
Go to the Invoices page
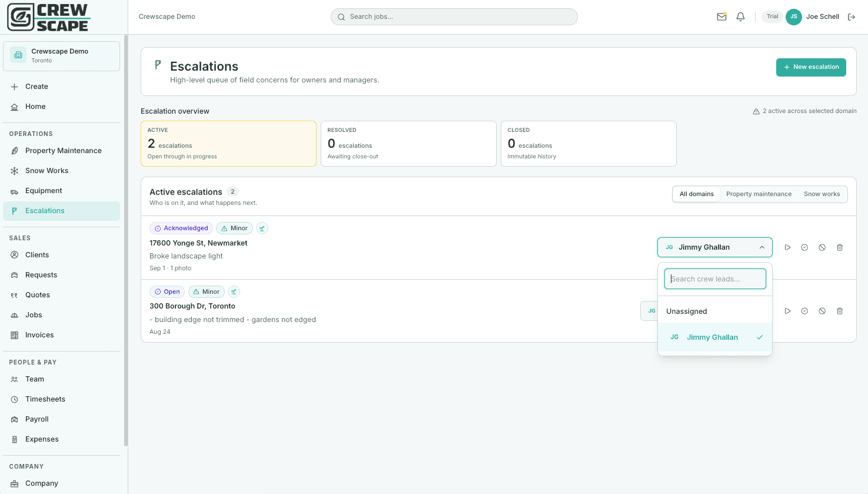click(61, 335)
